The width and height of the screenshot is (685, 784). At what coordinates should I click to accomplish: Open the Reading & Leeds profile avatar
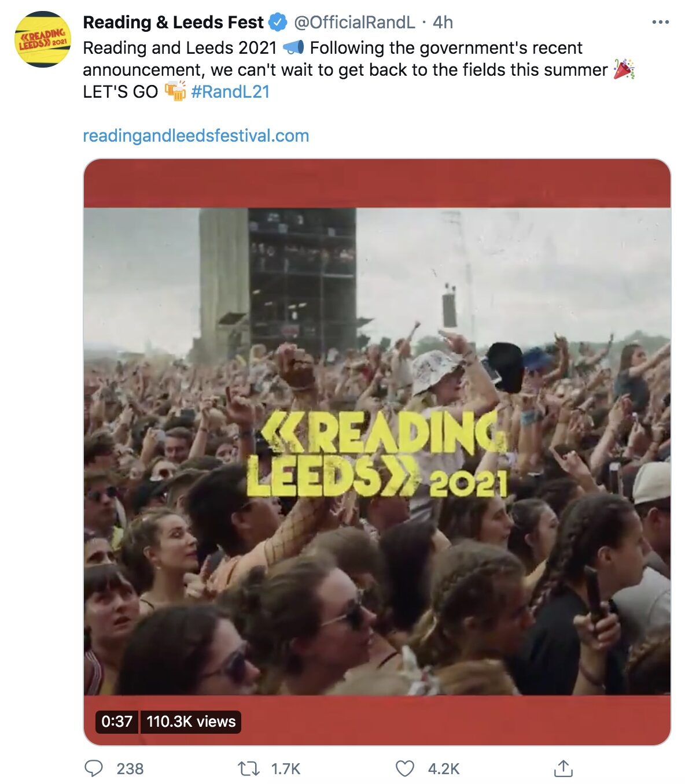tap(43, 39)
